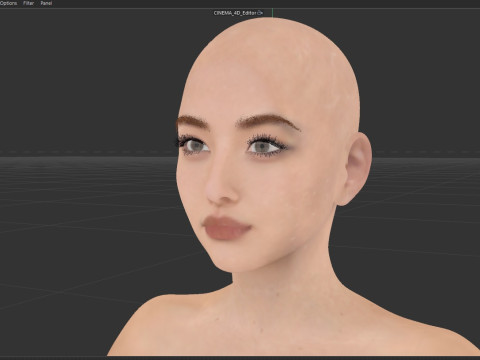Click the CINEMA_4D_Editor camera label

point(235,13)
